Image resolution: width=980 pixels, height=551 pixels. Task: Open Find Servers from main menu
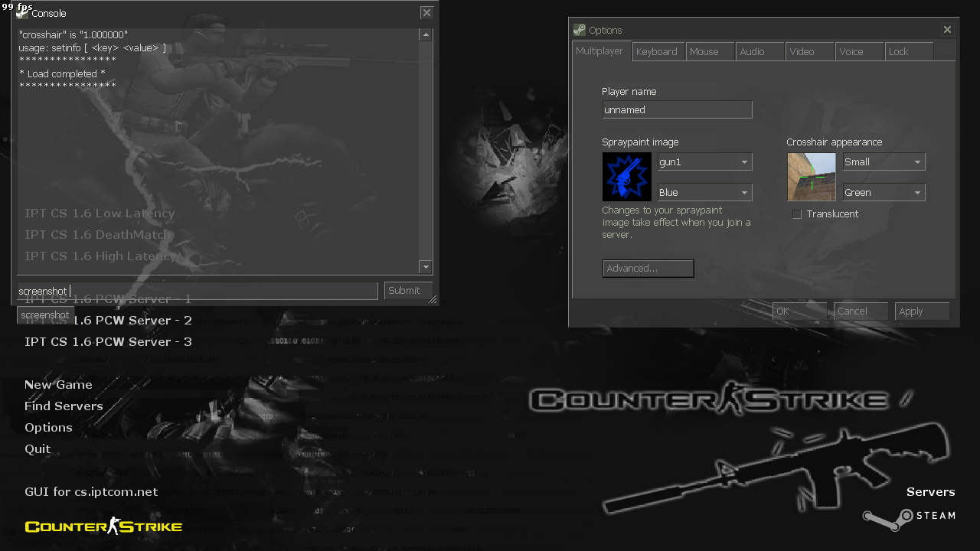click(64, 406)
